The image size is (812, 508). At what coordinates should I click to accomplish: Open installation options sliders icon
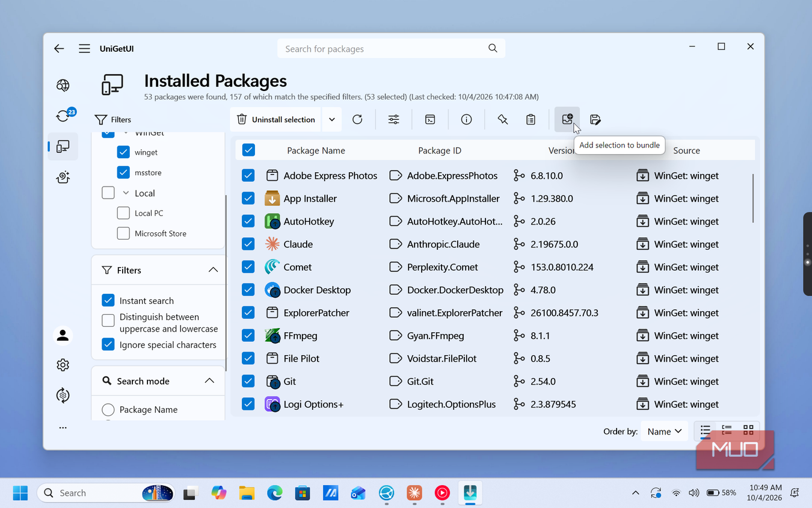(393, 119)
